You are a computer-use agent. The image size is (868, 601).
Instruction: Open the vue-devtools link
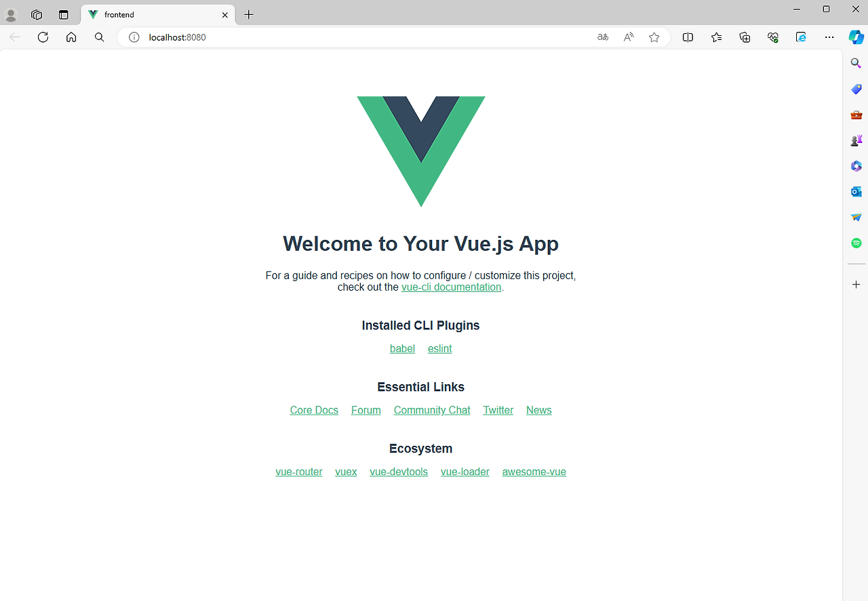399,472
